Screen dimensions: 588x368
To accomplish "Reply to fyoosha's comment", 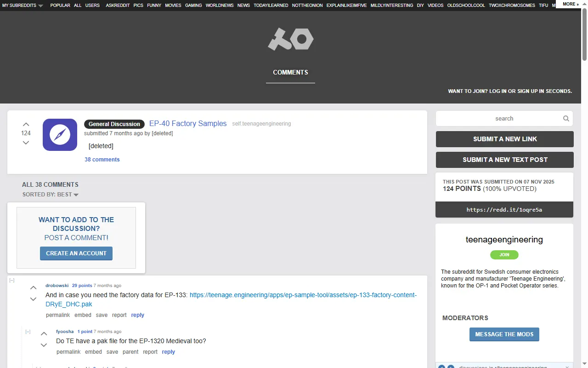I will 169,352.
